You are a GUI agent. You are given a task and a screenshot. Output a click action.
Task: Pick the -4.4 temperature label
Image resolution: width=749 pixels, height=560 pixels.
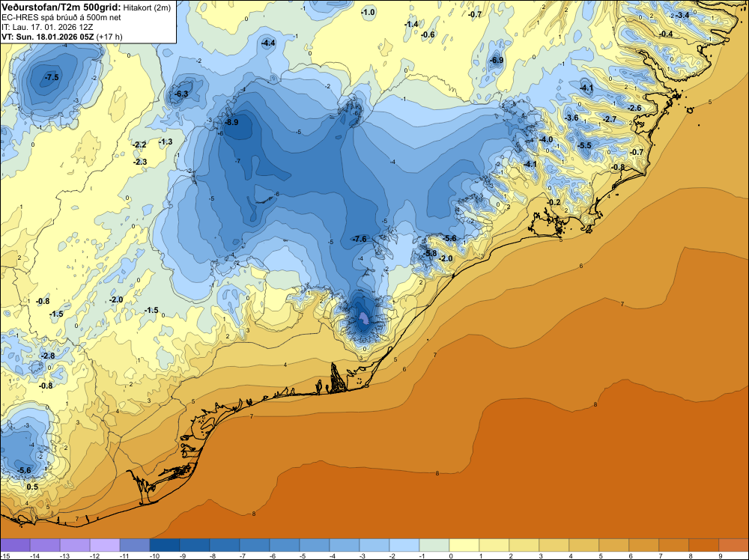pos(268,43)
